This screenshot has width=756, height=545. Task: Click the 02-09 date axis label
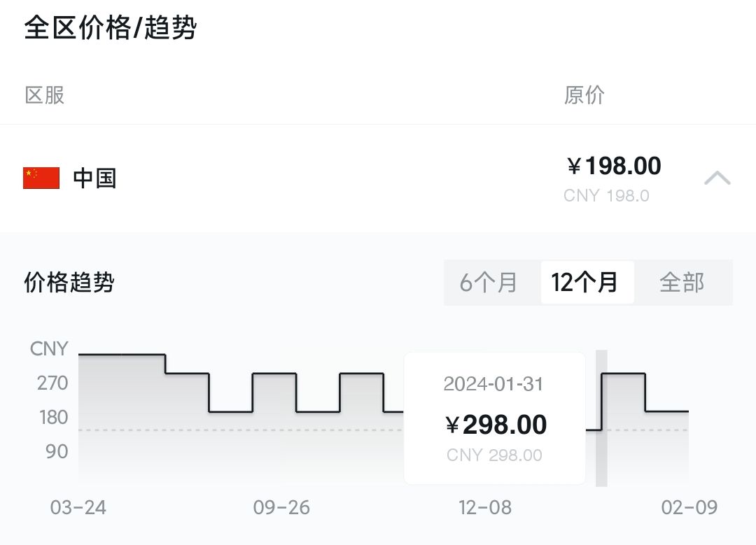click(689, 507)
